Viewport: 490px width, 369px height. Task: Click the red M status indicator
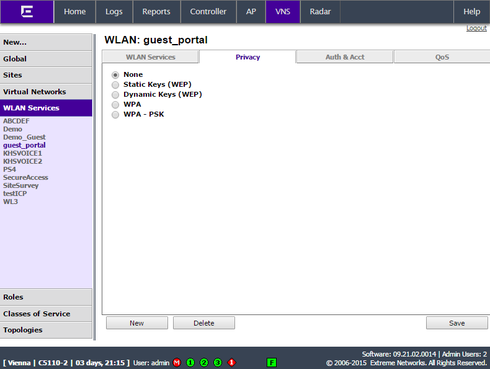(177, 363)
